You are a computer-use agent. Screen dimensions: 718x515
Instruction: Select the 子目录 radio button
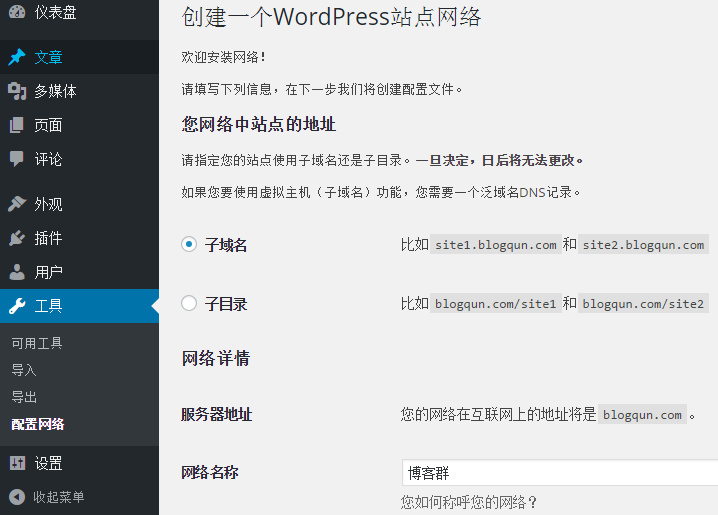click(x=189, y=304)
